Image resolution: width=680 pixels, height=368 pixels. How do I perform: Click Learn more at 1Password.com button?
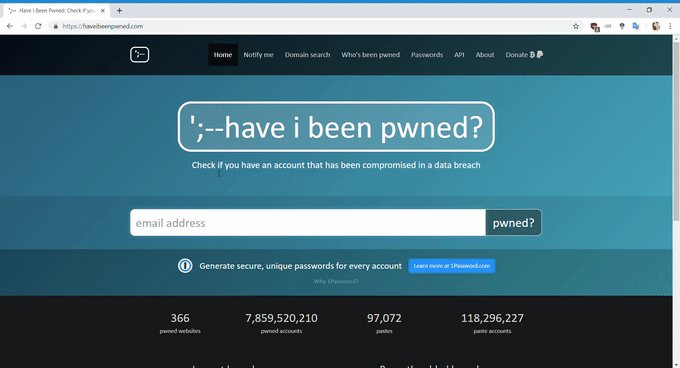point(452,266)
